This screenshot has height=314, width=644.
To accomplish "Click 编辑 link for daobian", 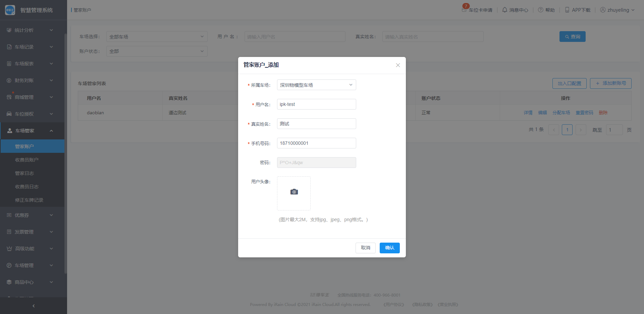I will (542, 113).
